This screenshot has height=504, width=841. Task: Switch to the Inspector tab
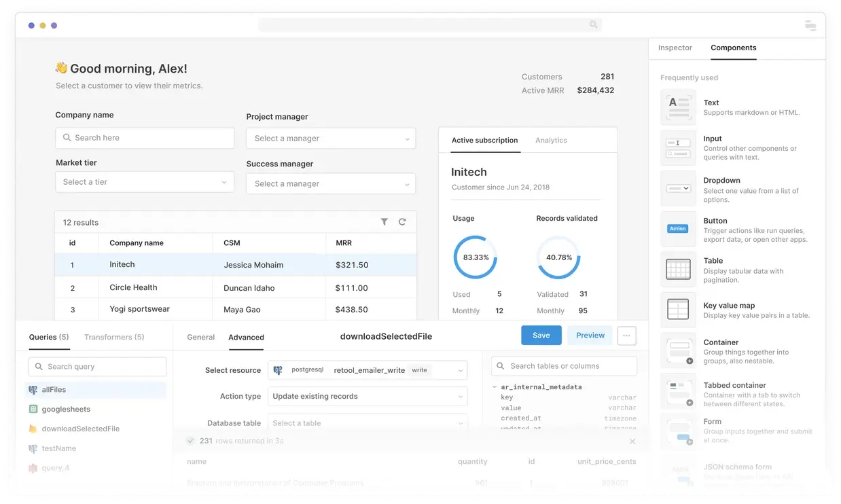click(x=675, y=48)
